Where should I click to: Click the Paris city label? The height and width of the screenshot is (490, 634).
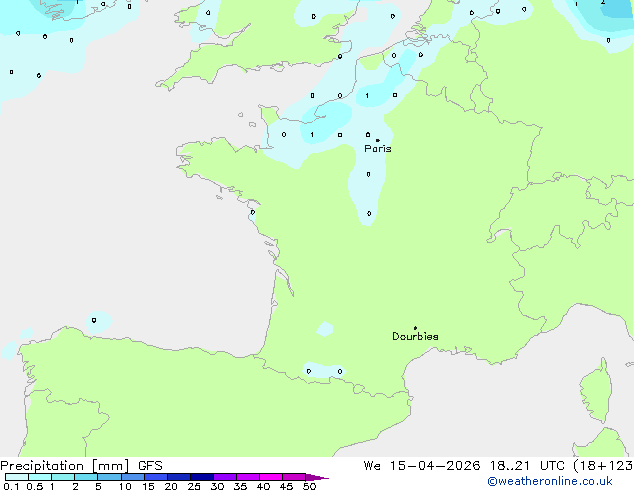[x=378, y=149]
